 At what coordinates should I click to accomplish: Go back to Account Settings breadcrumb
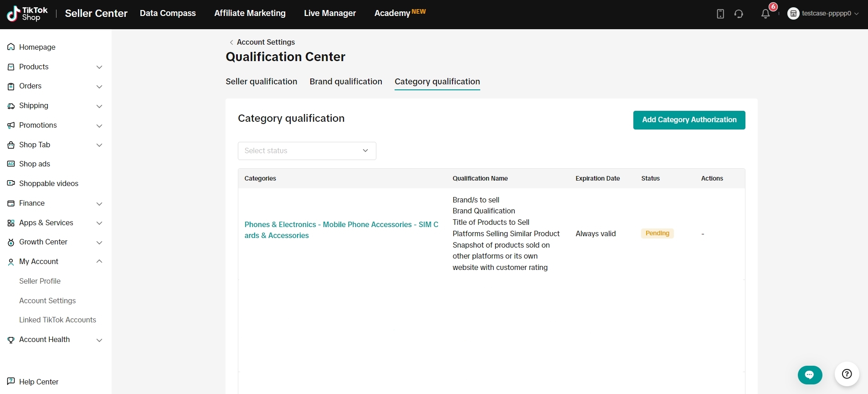tap(265, 42)
